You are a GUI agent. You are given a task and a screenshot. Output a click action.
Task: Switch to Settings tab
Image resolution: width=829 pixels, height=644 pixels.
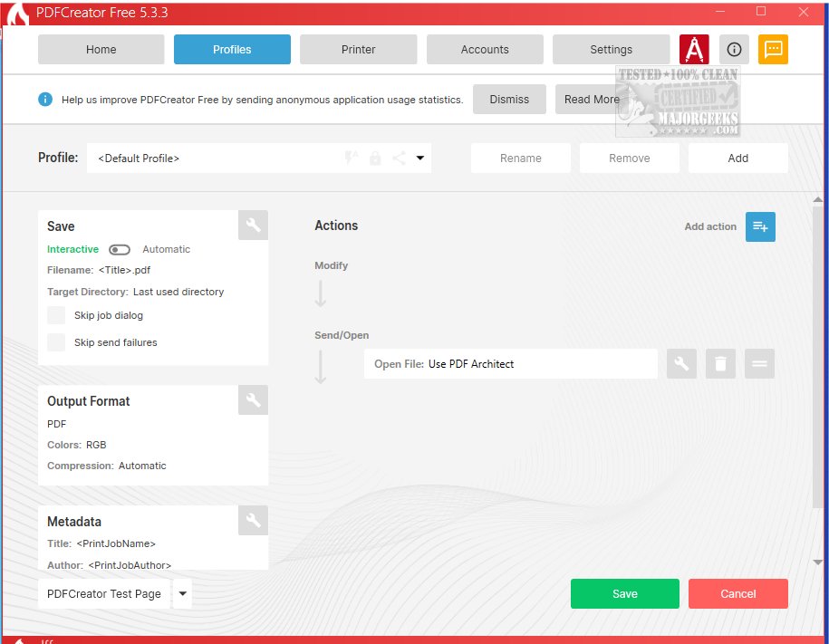[x=612, y=49]
